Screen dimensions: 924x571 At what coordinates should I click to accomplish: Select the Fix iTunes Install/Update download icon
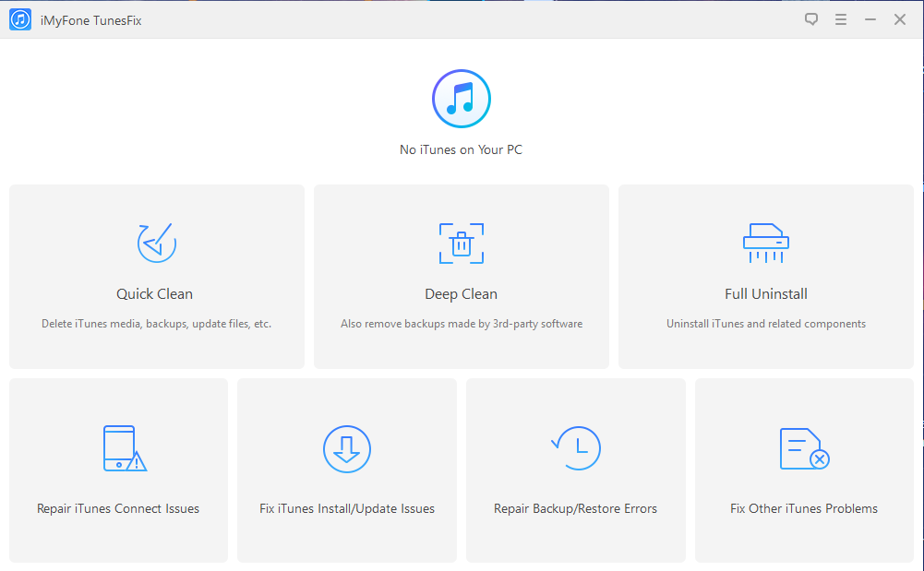point(346,449)
